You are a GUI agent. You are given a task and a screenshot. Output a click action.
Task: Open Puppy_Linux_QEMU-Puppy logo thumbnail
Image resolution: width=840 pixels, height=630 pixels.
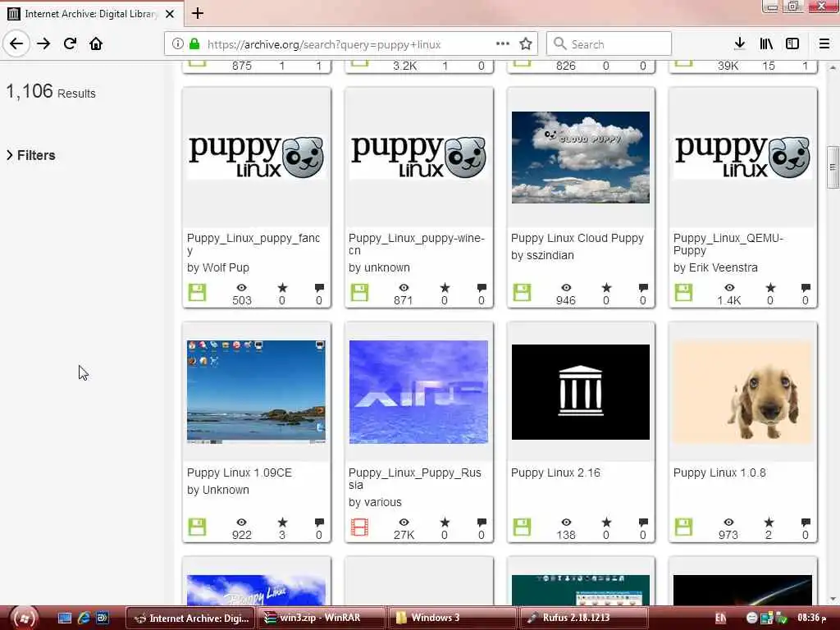tap(743, 157)
